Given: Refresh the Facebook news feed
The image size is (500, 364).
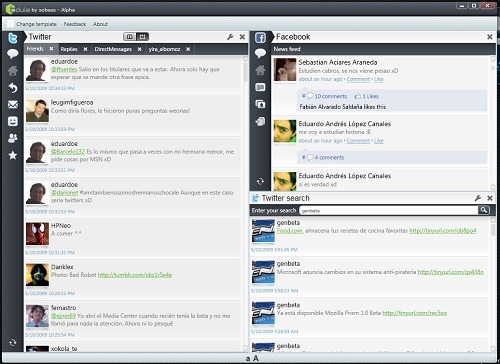Looking at the screenshot, I should (x=260, y=181).
